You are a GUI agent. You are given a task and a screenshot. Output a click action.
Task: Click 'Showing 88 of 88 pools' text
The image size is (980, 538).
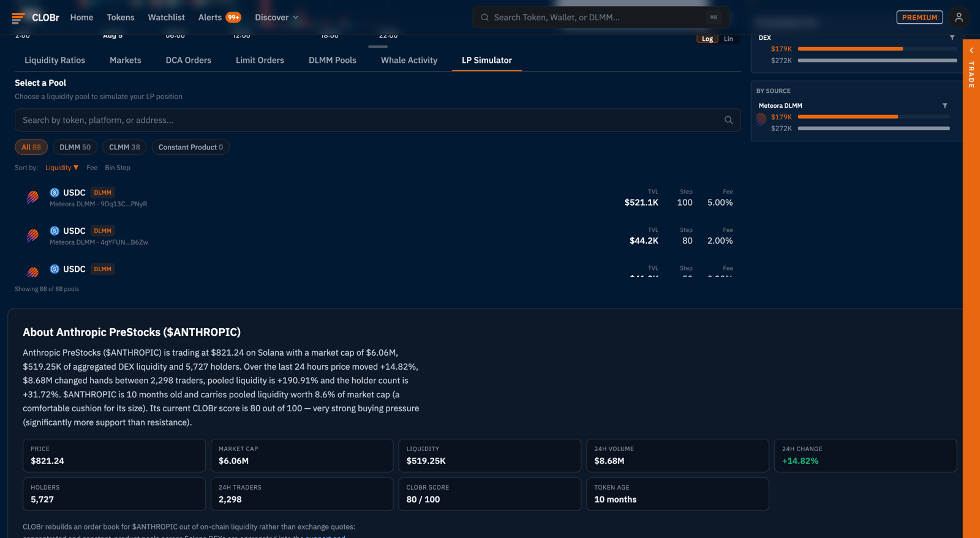47,289
